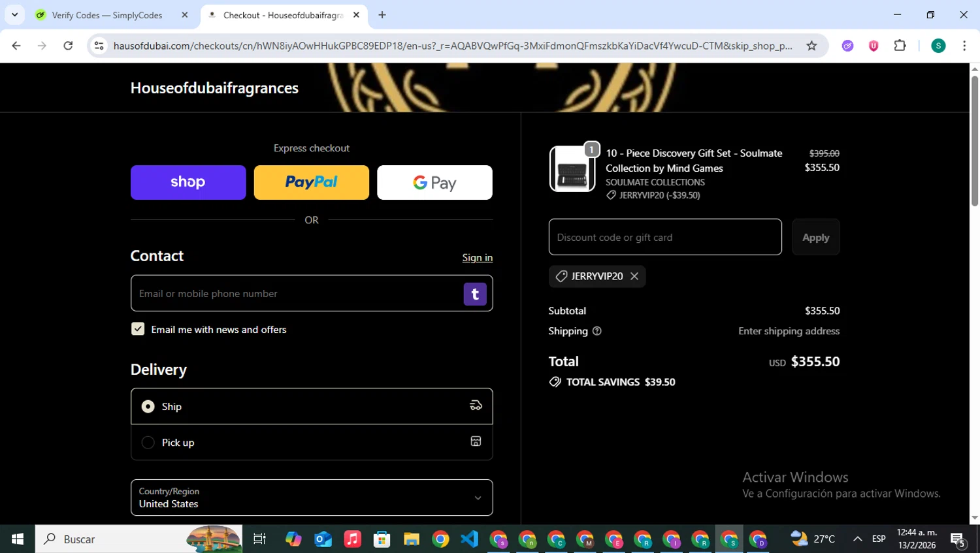Screen dimensions: 980x553
Task: Click the Shop Pay express checkout button
Action: (x=188, y=182)
